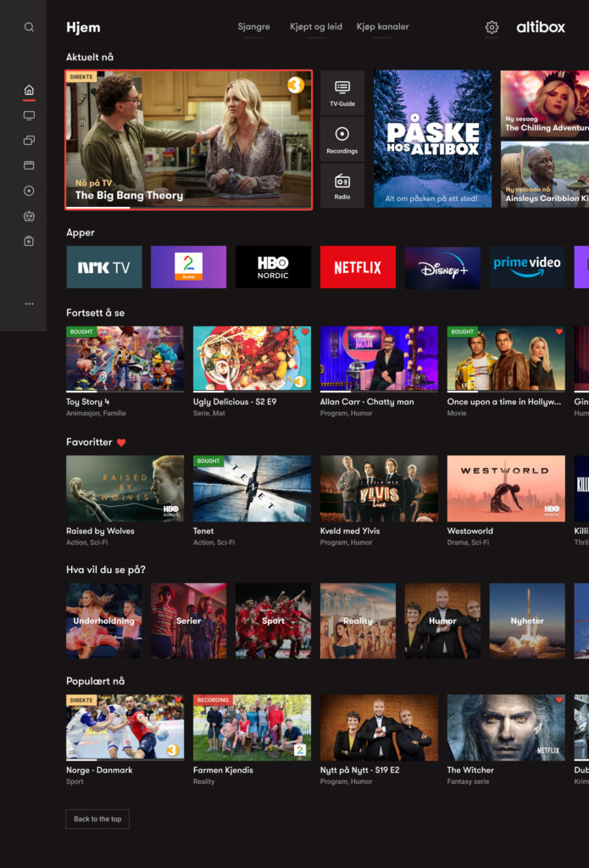Open the TV screen icon in sidebar
This screenshot has width=589, height=868.
pos(29,115)
